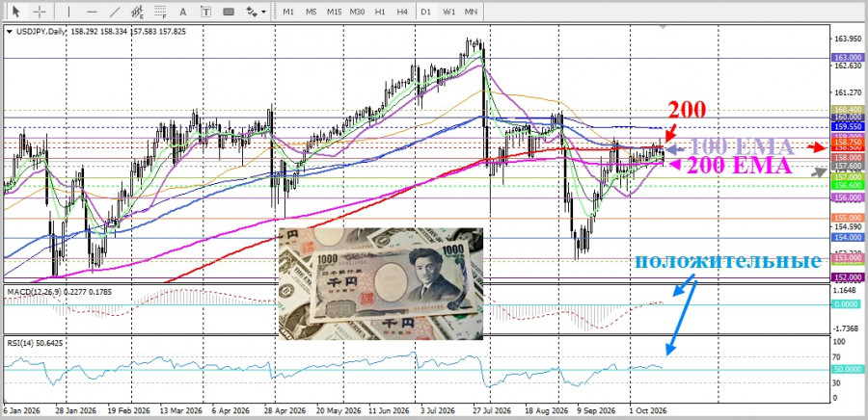Switch to M15 timeframe
The width and height of the screenshot is (868, 420).
point(334,11)
